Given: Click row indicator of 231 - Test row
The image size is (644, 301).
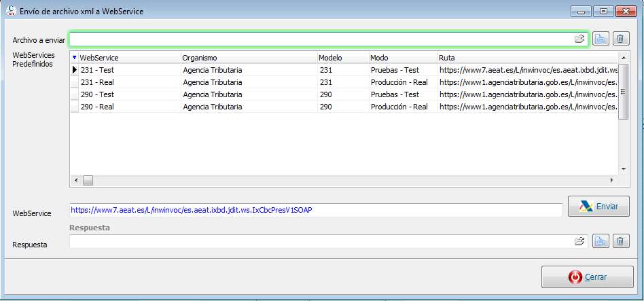Looking at the screenshot, I should coord(74,70).
